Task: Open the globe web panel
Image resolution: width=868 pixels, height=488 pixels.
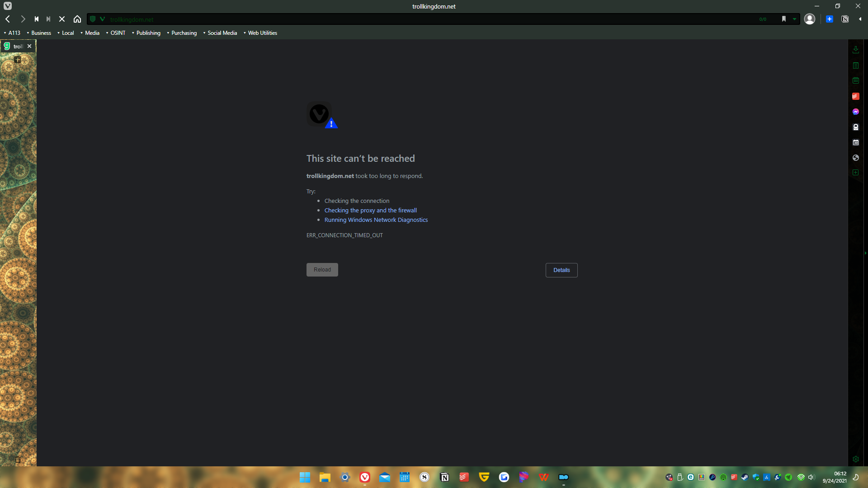Action: tap(856, 158)
